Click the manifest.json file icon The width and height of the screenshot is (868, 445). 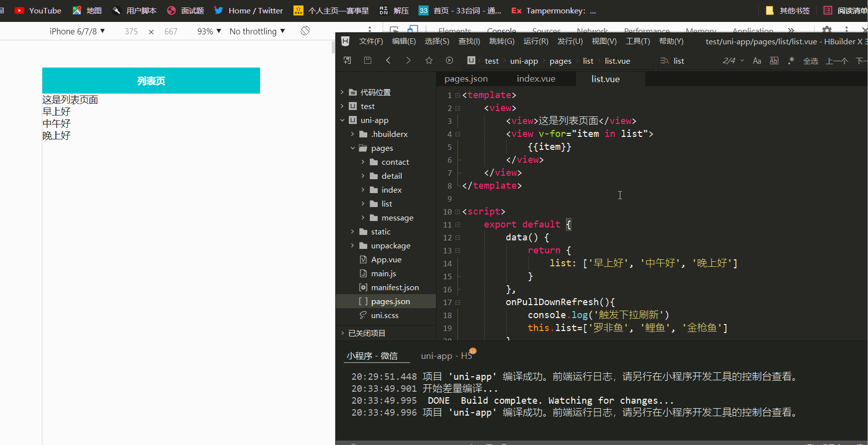tap(363, 287)
